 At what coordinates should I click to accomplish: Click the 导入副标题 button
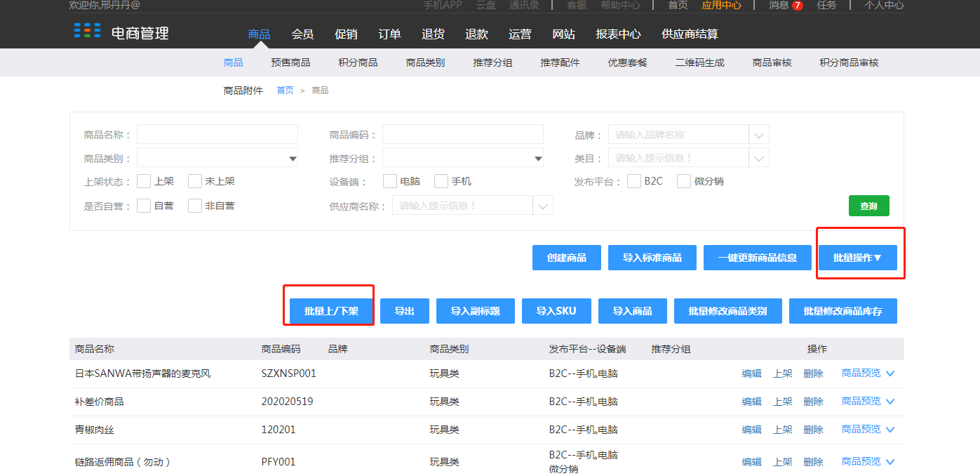coord(476,311)
